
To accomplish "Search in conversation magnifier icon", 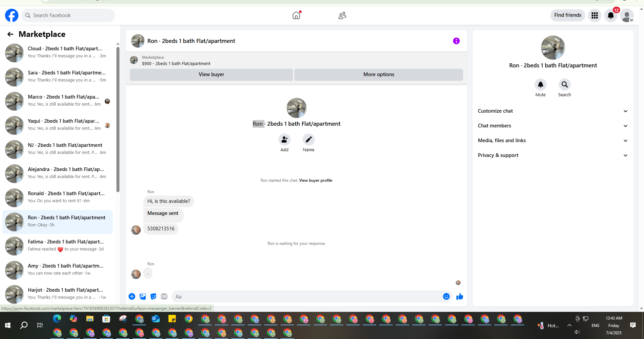I will [565, 84].
